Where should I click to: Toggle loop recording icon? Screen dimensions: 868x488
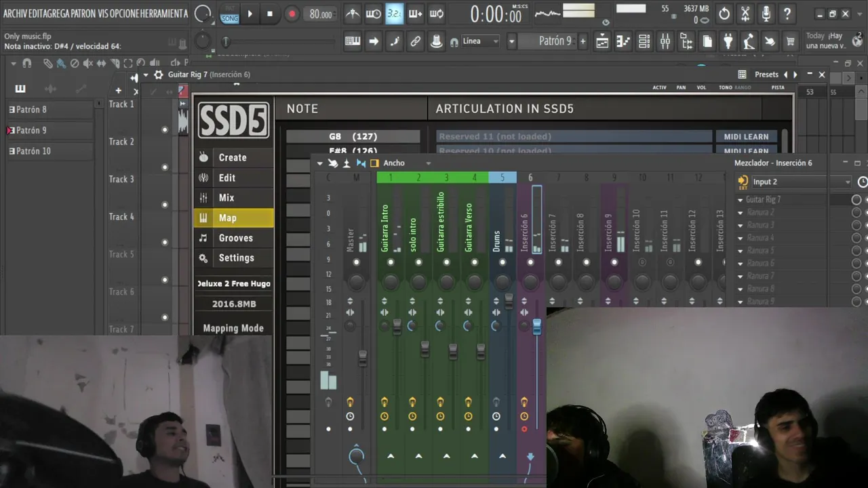(x=437, y=14)
